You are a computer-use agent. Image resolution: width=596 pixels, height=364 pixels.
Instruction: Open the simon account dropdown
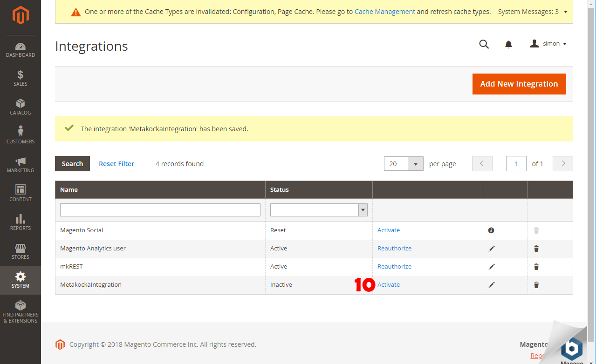coord(548,44)
